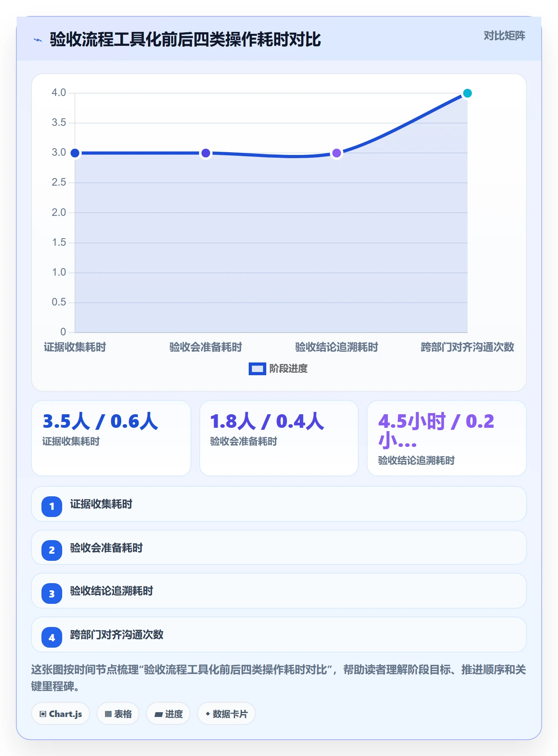Select the purple data point above 验收结论追溯耗时
This screenshot has height=756, width=558.
point(337,153)
